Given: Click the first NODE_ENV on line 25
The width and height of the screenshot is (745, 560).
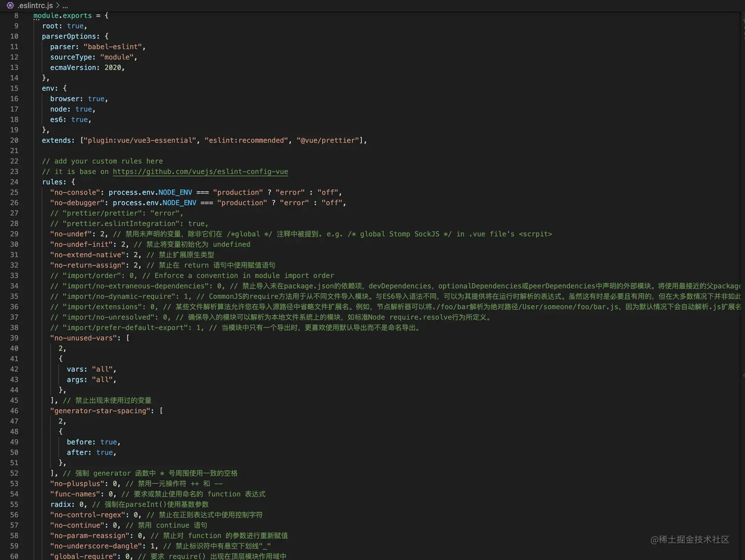Looking at the screenshot, I should [x=175, y=192].
